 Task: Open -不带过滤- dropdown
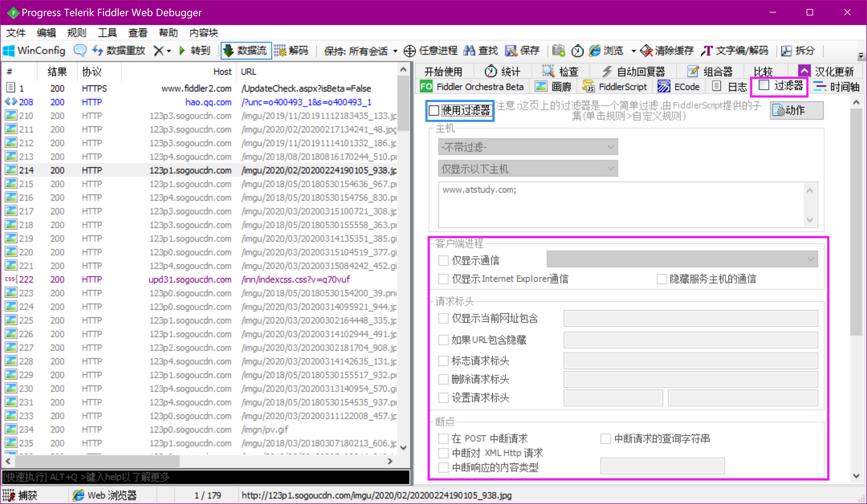(528, 147)
